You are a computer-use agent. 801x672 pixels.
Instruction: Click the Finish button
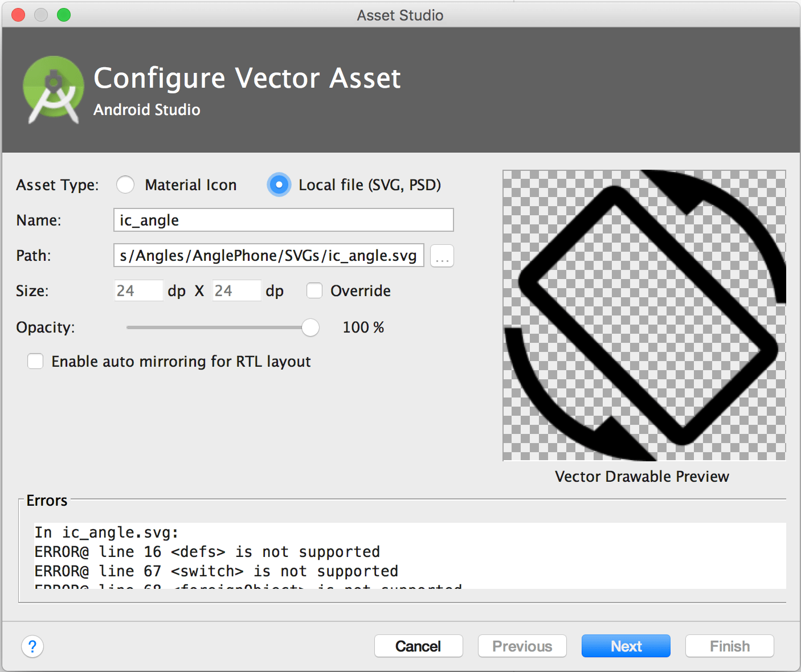click(729, 646)
